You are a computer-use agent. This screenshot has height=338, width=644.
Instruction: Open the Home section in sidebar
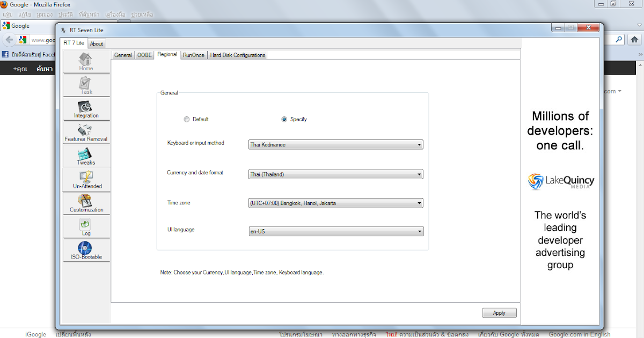click(x=86, y=62)
